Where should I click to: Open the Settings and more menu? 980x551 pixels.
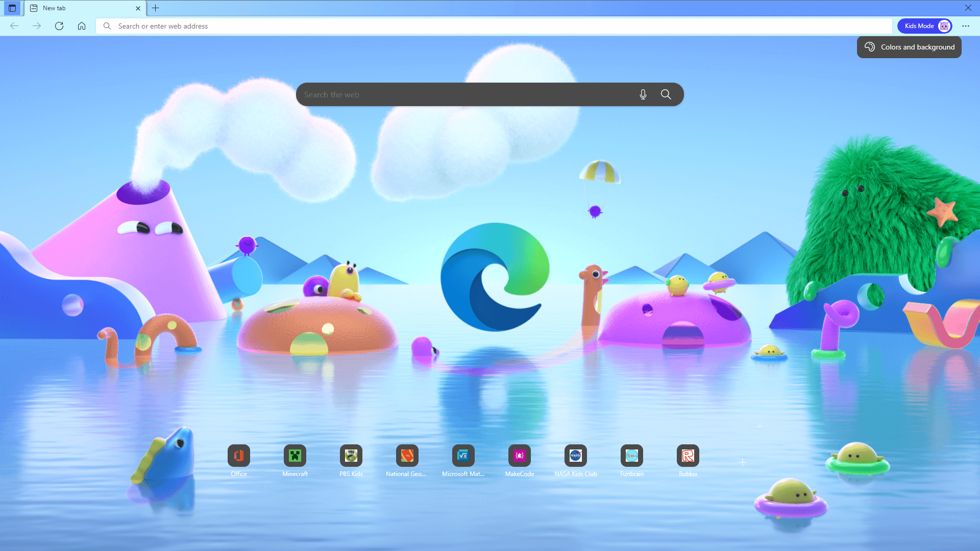965,26
